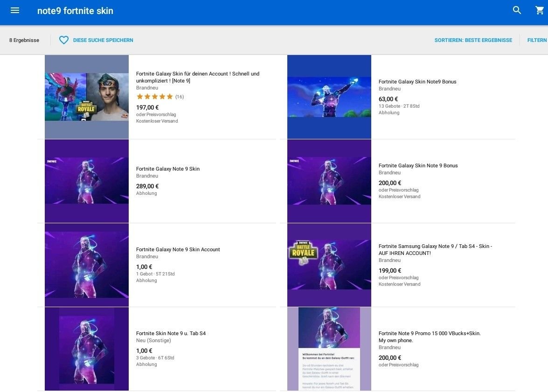Click the 289,00 € price
Viewport: 548px width, 392px height.
tap(147, 186)
